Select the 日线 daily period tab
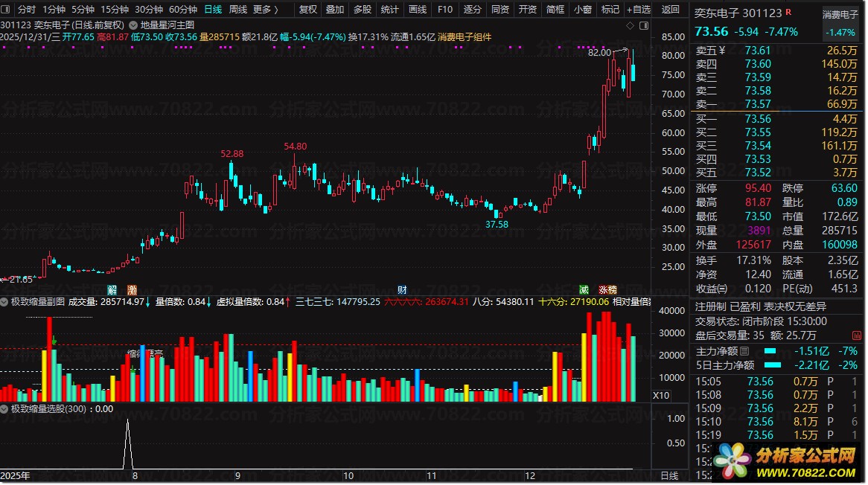Screen dimensions: 868x485 [x=213, y=10]
